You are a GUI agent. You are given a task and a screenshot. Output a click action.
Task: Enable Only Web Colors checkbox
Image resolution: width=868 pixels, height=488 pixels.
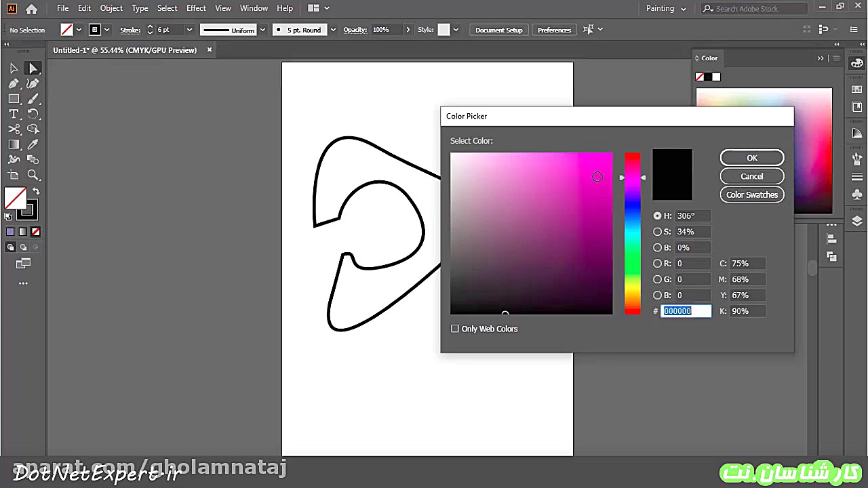click(x=455, y=329)
